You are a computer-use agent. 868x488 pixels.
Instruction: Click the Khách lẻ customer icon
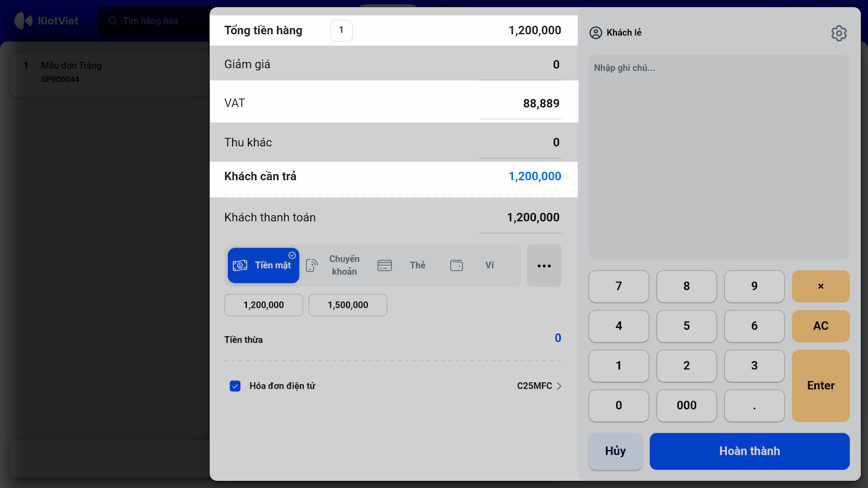coord(596,33)
